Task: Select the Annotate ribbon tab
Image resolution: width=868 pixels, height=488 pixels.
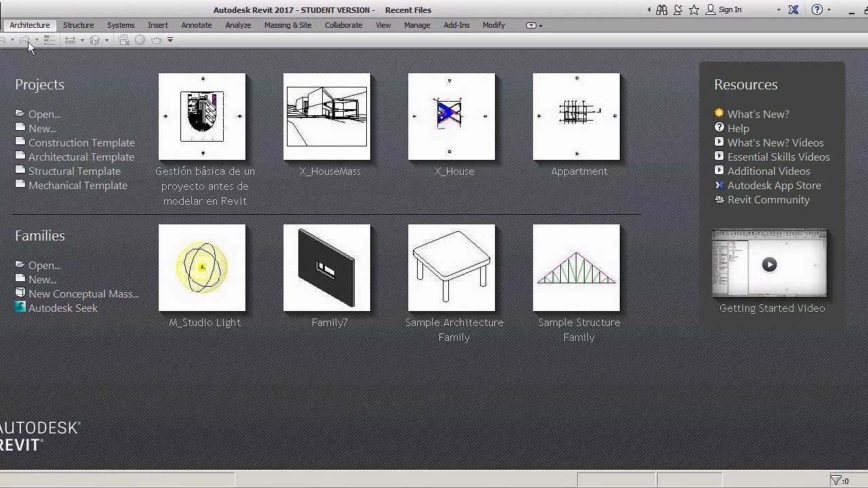Action: pyautogui.click(x=197, y=25)
